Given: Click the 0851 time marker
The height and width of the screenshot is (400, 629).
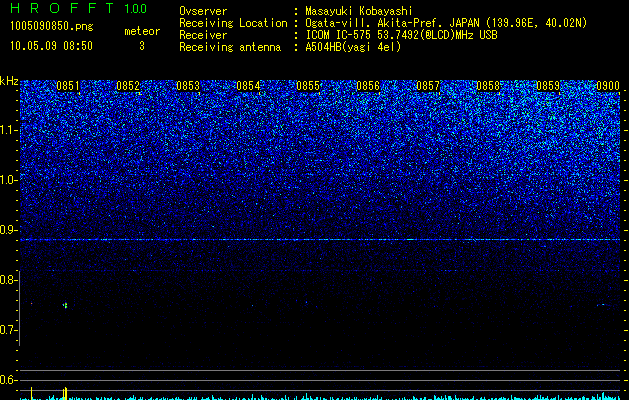Looking at the screenshot, I should point(68,86).
